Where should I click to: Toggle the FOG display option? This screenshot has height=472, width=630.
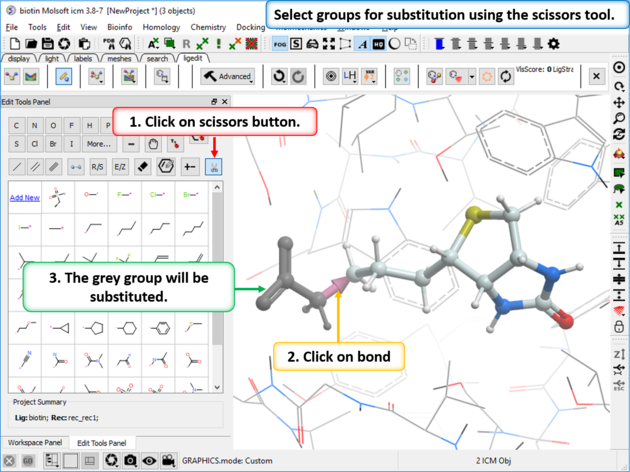point(279,44)
